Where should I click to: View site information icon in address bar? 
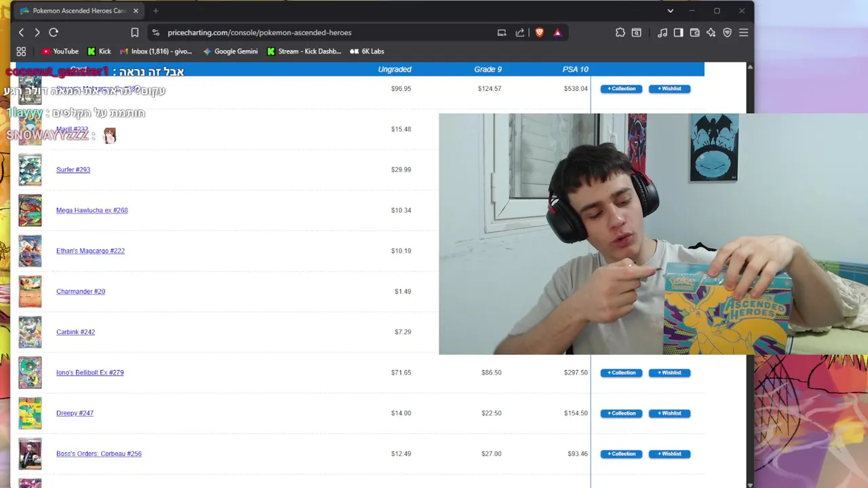tap(156, 33)
